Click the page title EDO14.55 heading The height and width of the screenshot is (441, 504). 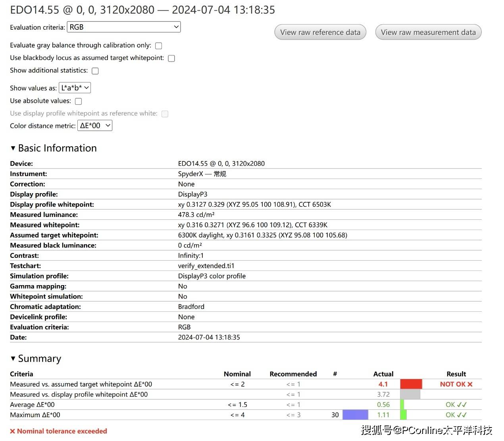pos(142,10)
